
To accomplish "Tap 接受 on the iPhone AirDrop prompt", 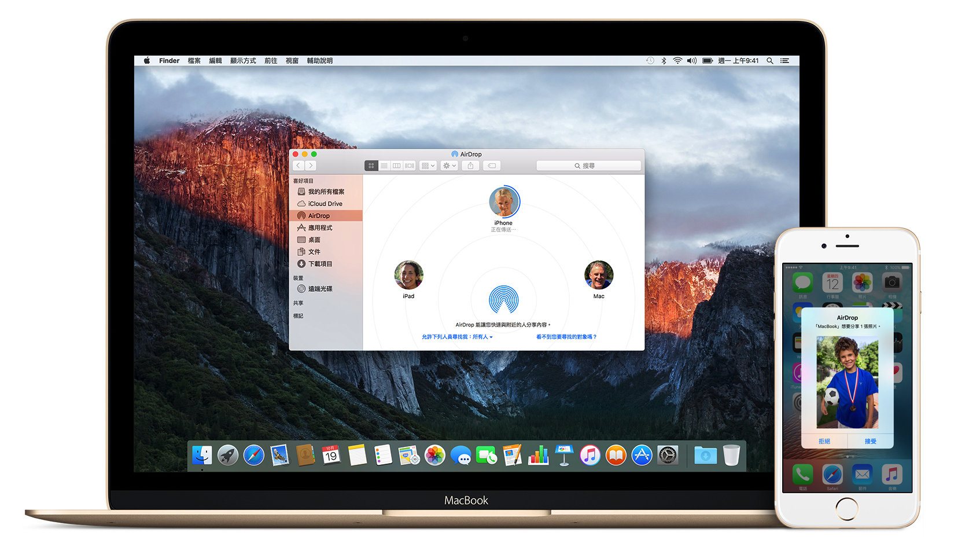I will click(870, 441).
